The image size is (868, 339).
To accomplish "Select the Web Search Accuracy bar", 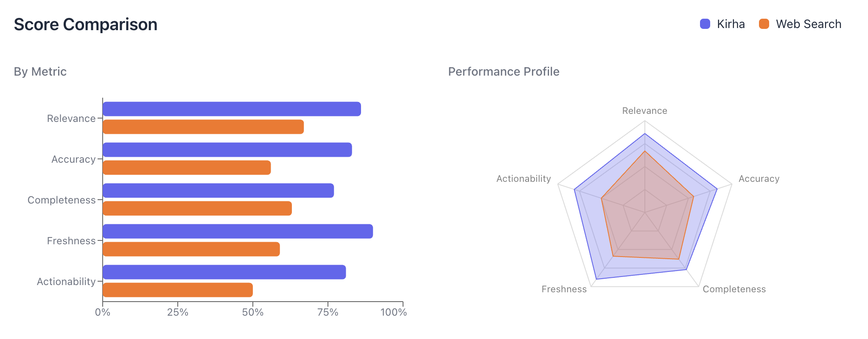I will tap(187, 168).
